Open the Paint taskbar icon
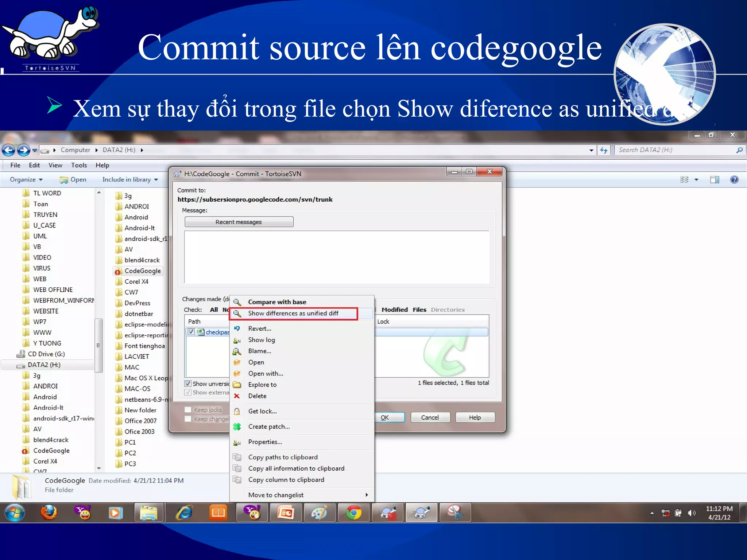 [x=320, y=513]
